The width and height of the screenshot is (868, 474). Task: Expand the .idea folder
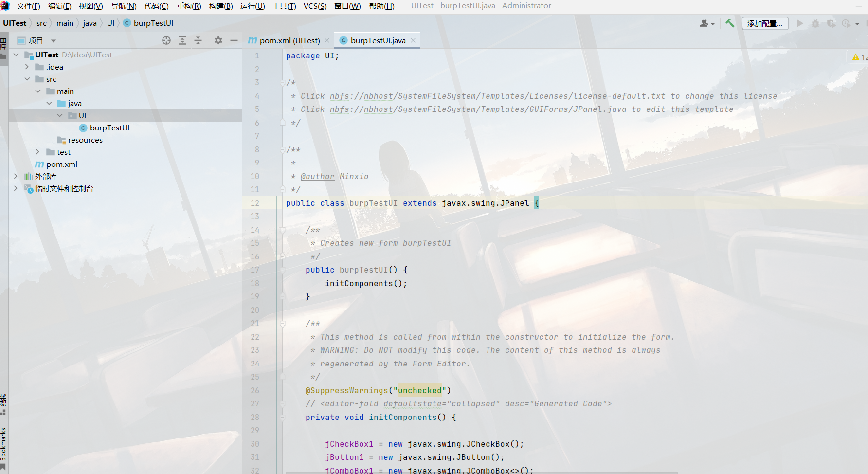(27, 67)
